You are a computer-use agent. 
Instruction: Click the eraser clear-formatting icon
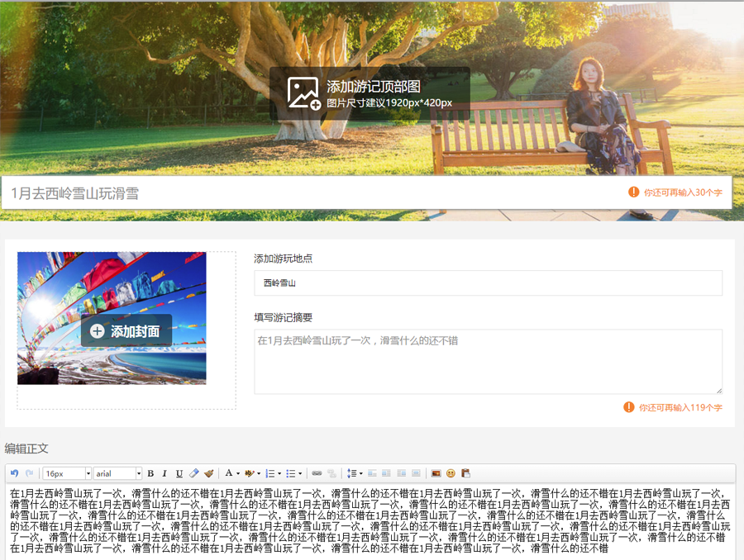[194, 473]
